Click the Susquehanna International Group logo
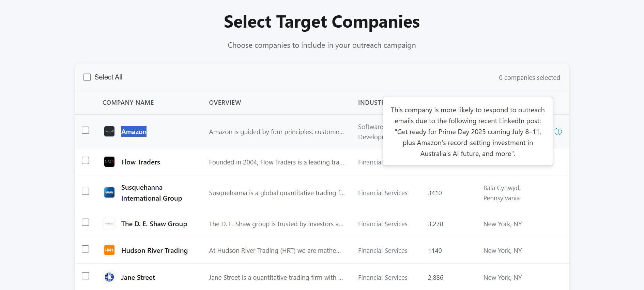The width and height of the screenshot is (644, 290). point(109,192)
